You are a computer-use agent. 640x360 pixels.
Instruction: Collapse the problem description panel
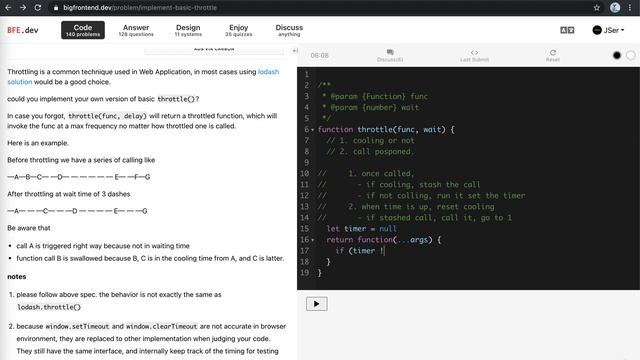pyautogui.click(x=295, y=51)
